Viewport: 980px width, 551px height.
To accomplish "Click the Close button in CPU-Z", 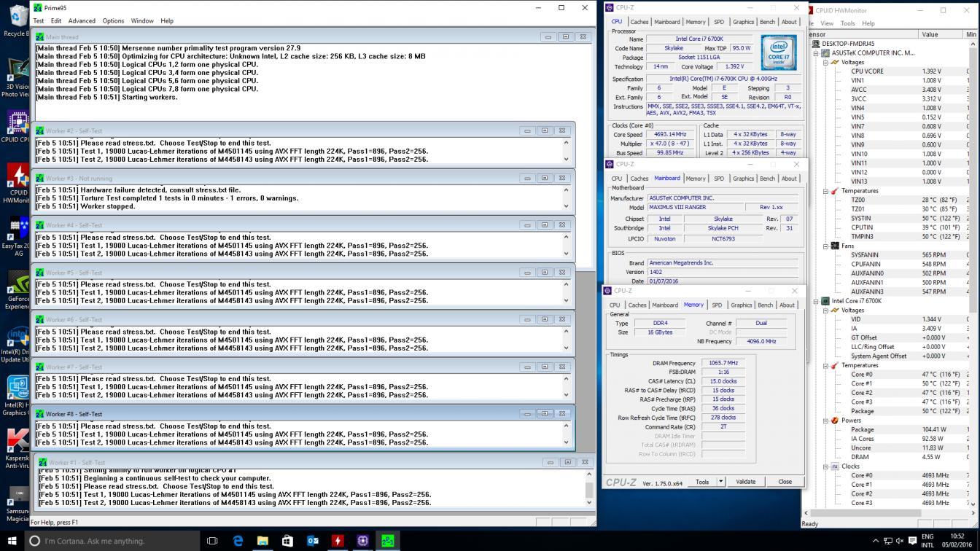I will click(x=785, y=482).
